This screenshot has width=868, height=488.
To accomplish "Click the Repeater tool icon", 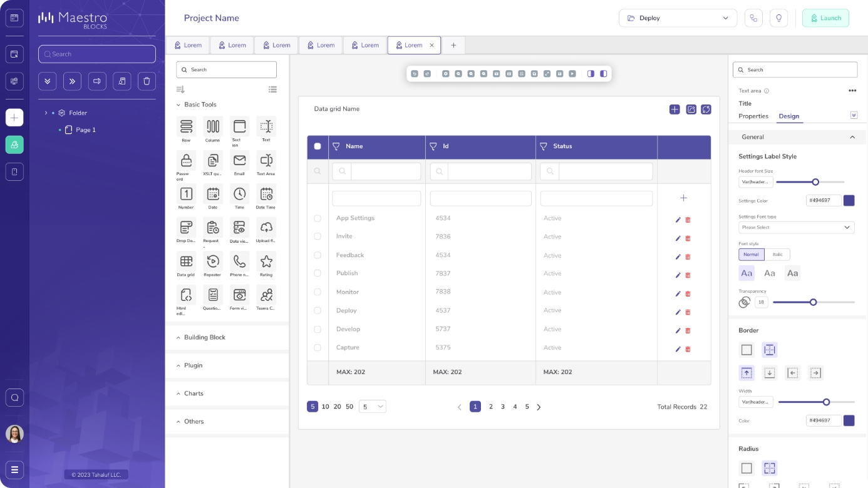I will 212,261.
